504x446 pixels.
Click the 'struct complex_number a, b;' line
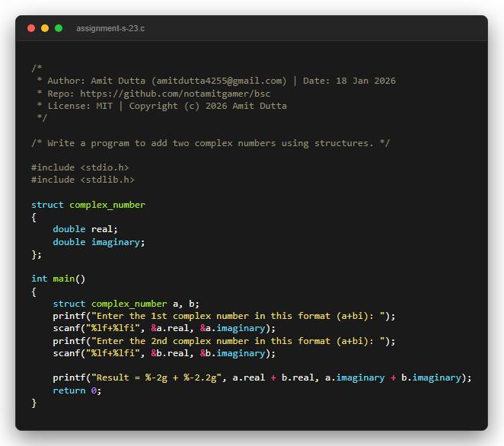(126, 304)
